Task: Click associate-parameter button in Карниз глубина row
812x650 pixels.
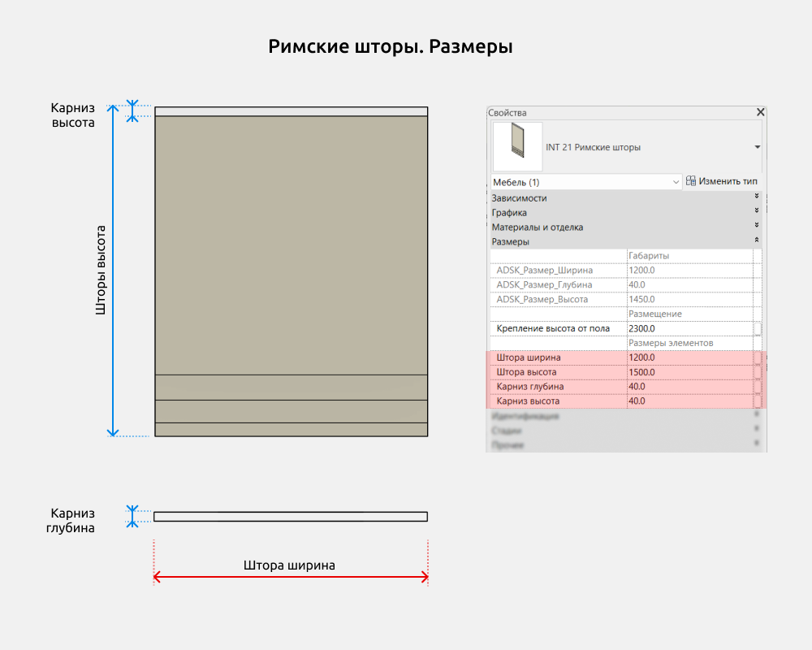Action: coord(757,387)
